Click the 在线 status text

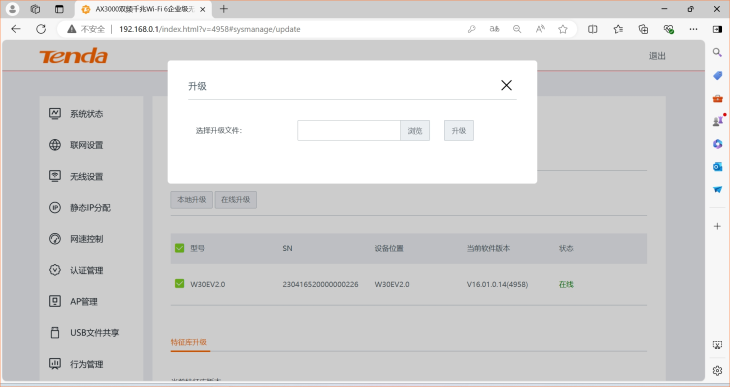click(x=566, y=284)
